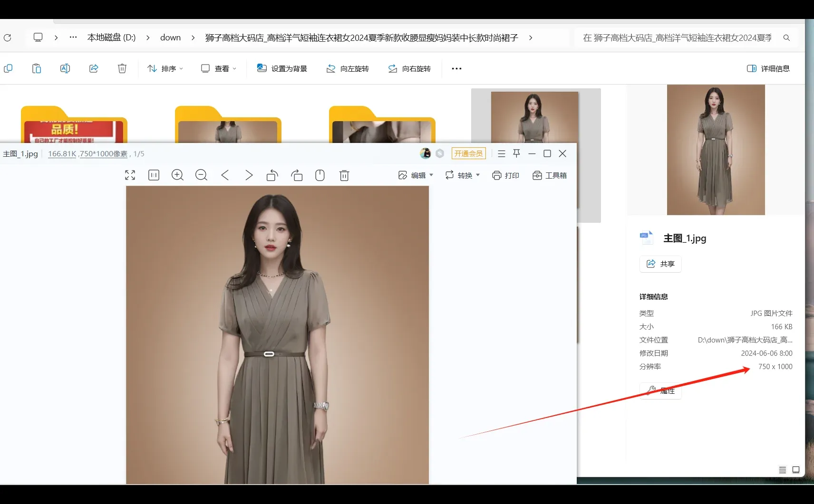The image size is (814, 504).
Task: Click the 主图_1.jpg filename in details pane
Action: [x=685, y=238]
